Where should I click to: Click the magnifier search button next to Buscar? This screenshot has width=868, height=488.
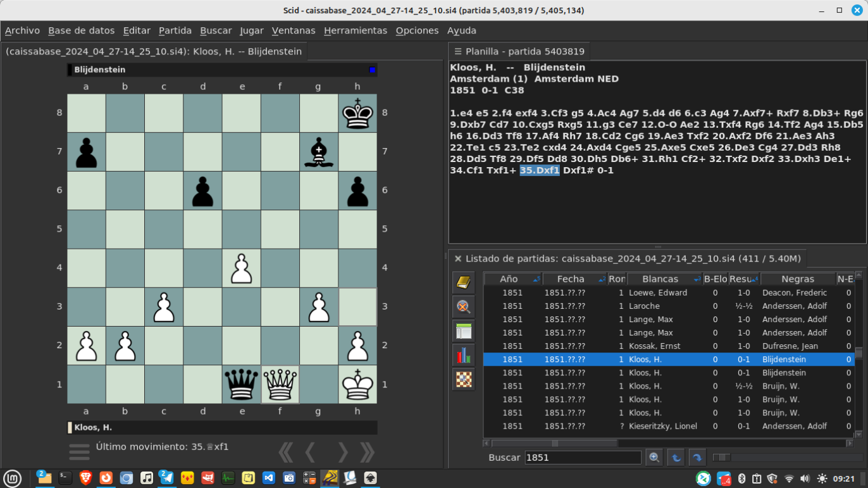click(x=654, y=458)
